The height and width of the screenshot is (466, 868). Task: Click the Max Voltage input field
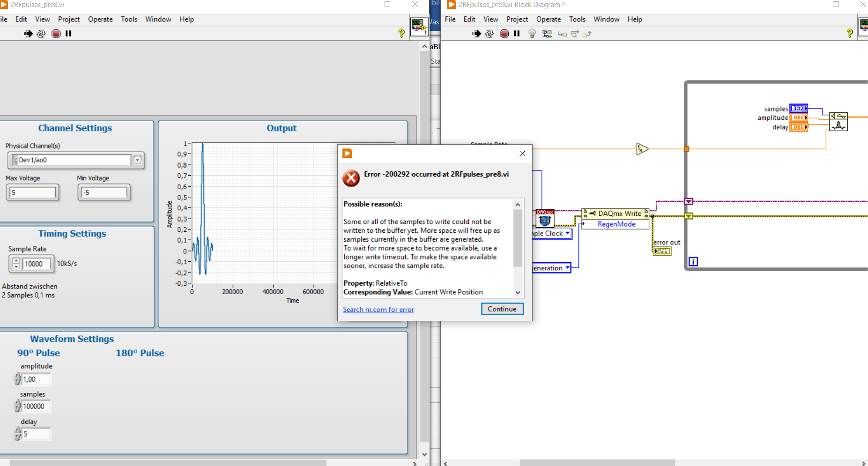(33, 192)
